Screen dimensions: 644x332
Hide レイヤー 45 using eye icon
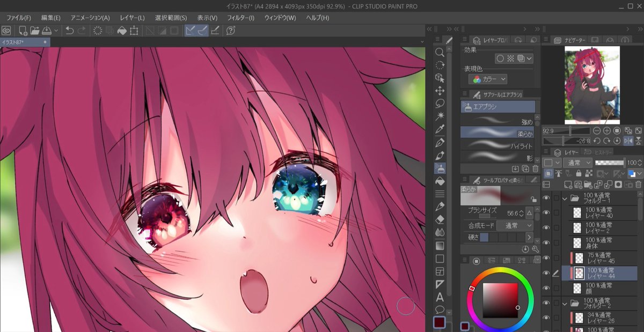coord(546,258)
